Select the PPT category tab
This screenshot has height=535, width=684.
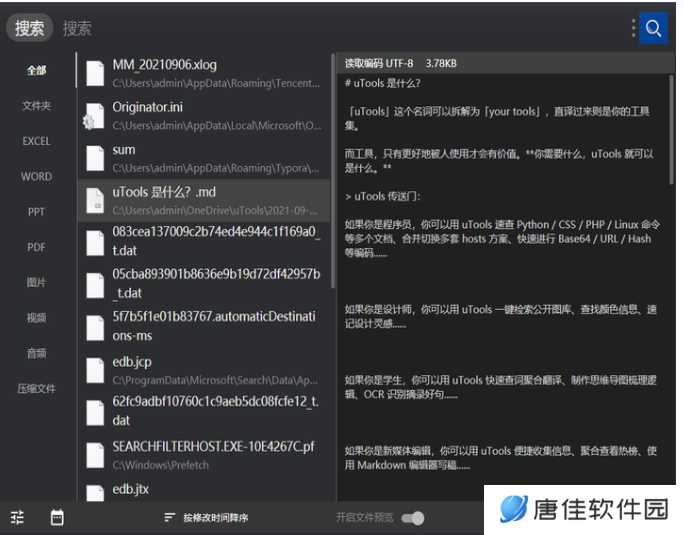point(37,212)
